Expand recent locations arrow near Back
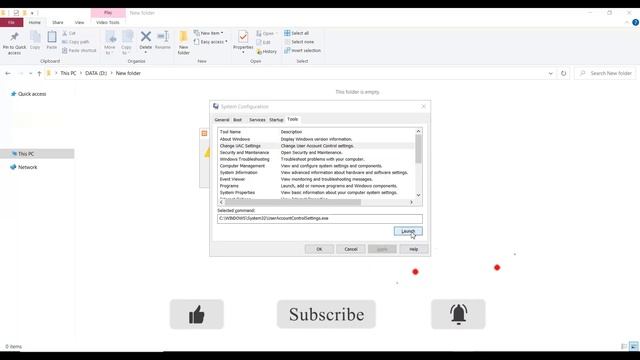This screenshot has height=360, width=640. (x=30, y=73)
